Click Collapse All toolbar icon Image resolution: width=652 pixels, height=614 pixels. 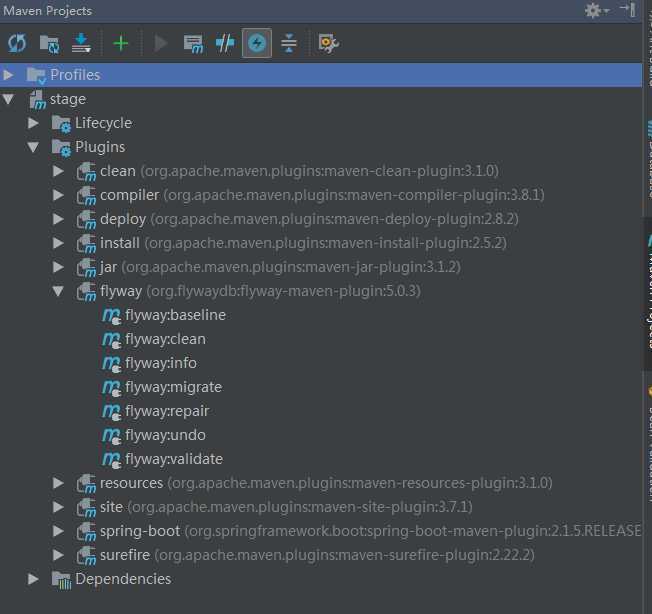pos(289,43)
